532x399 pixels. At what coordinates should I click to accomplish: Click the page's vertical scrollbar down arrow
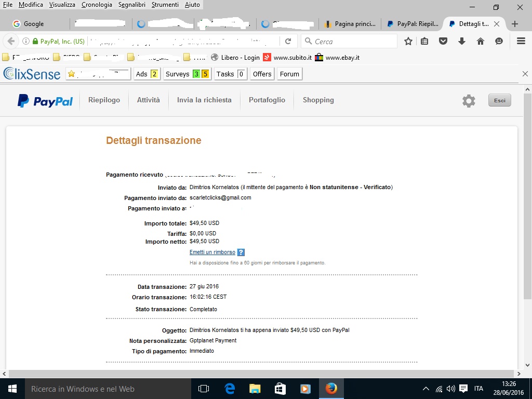527,365
